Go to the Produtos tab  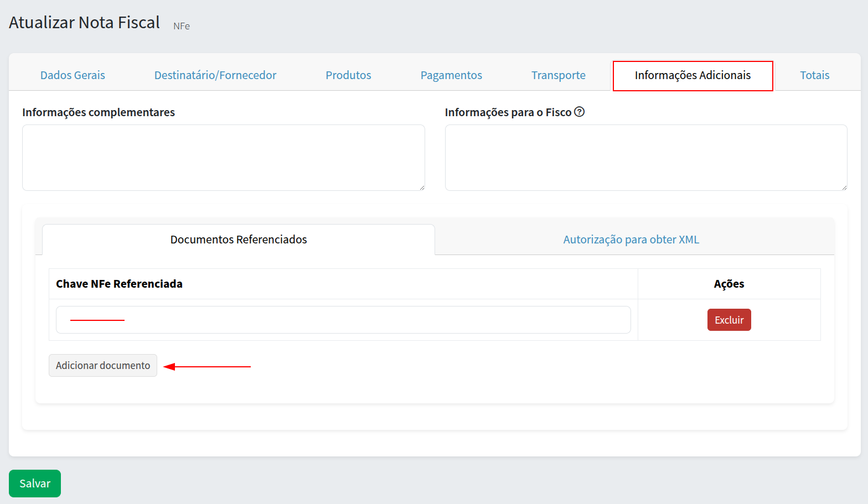tap(348, 75)
